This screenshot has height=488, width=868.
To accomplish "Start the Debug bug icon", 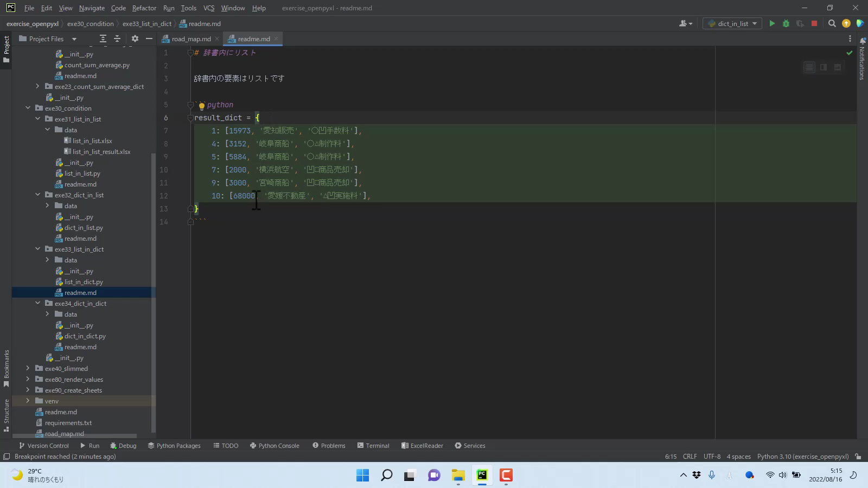I will pyautogui.click(x=786, y=23).
